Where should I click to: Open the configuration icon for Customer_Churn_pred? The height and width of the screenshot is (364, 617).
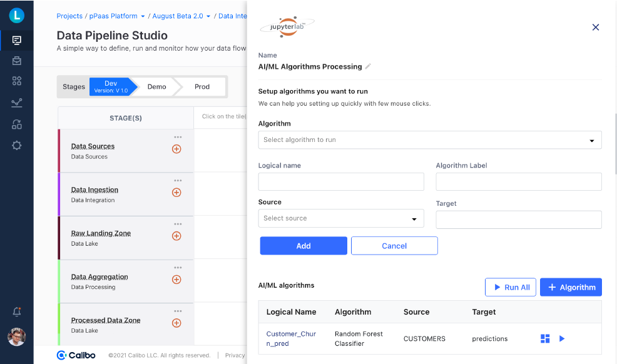[545, 338]
